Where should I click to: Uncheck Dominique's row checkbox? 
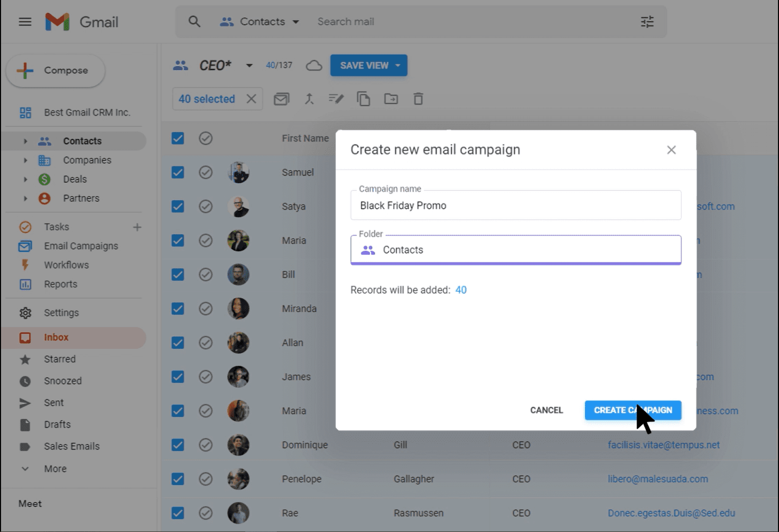[178, 445]
